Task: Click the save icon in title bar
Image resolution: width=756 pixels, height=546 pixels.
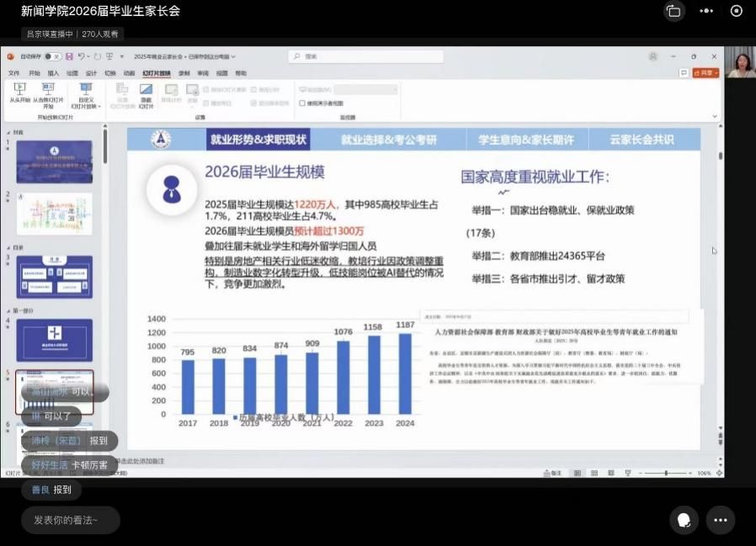Action: click(x=69, y=56)
